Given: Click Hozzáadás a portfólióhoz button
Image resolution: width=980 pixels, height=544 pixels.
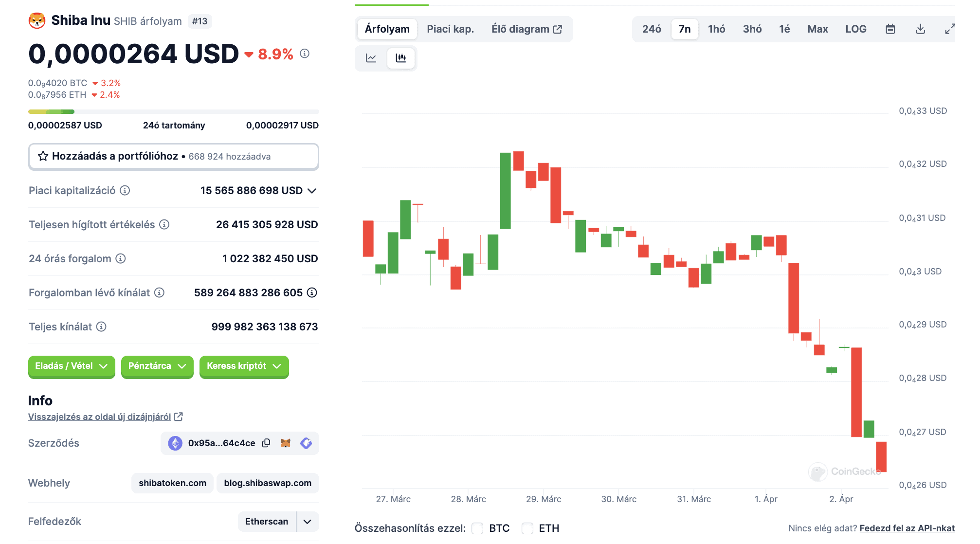Looking at the screenshot, I should click(174, 156).
